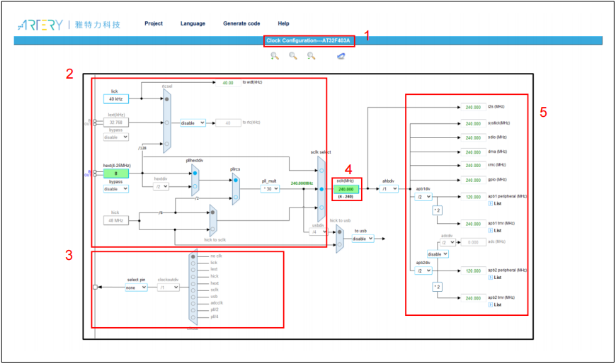Select lext on clkout mux

click(193, 270)
